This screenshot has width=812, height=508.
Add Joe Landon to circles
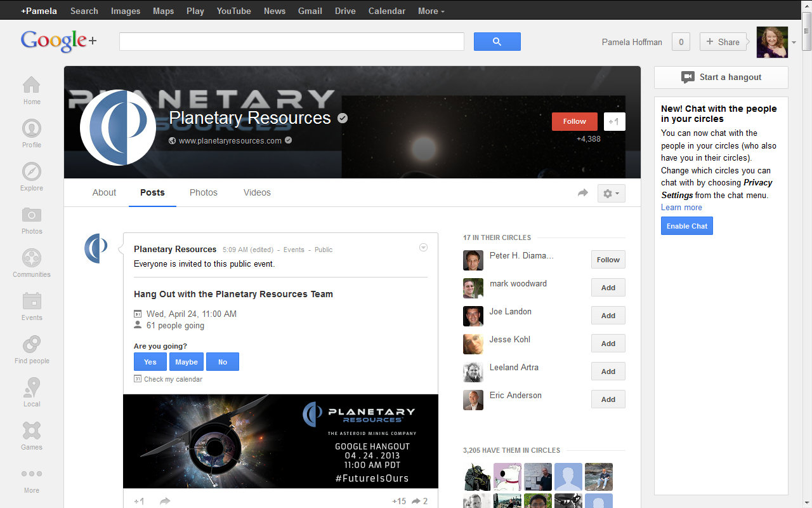(x=608, y=316)
